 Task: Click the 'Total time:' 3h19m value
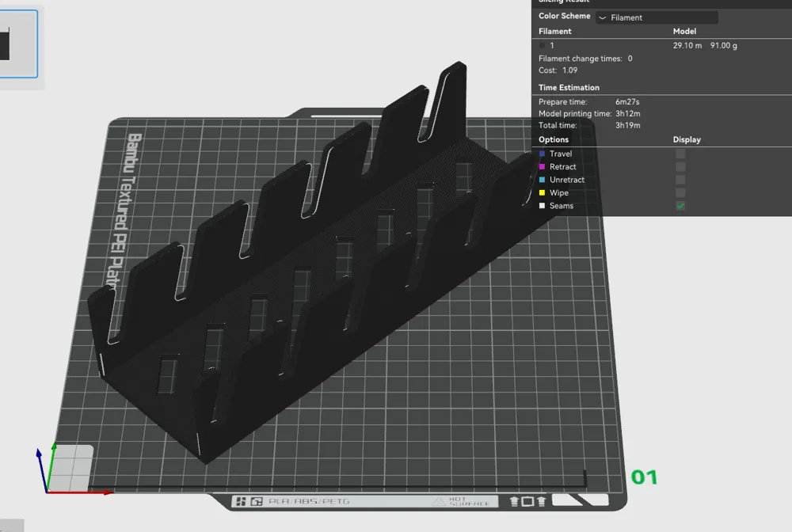(627, 125)
